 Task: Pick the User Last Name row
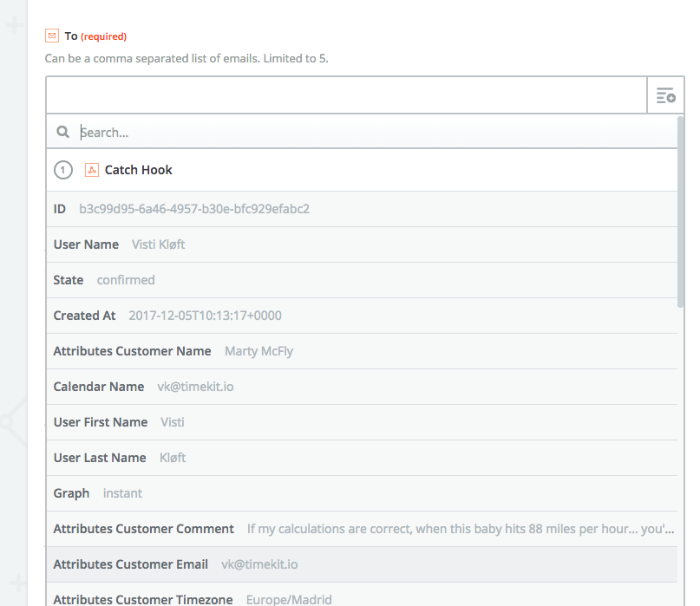click(362, 458)
